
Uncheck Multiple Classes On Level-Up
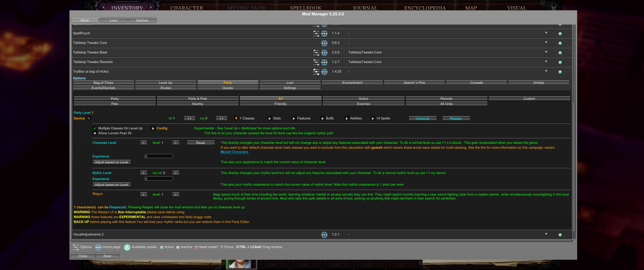point(95,128)
